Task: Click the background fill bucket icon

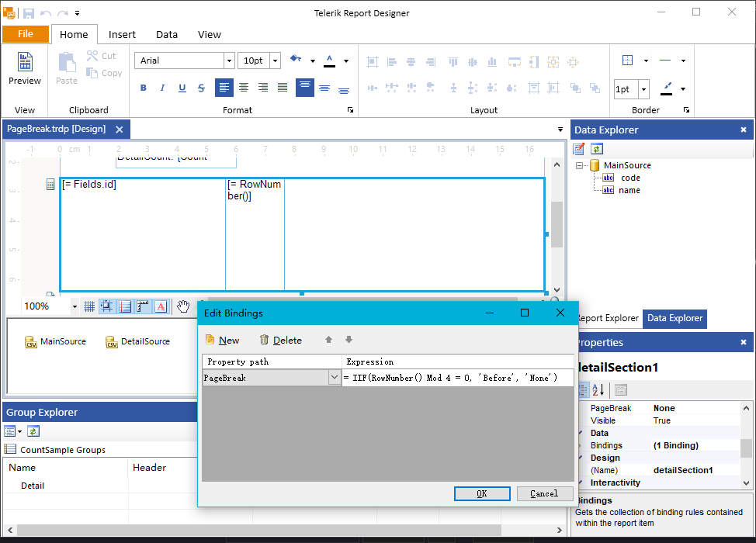Action: (296, 59)
